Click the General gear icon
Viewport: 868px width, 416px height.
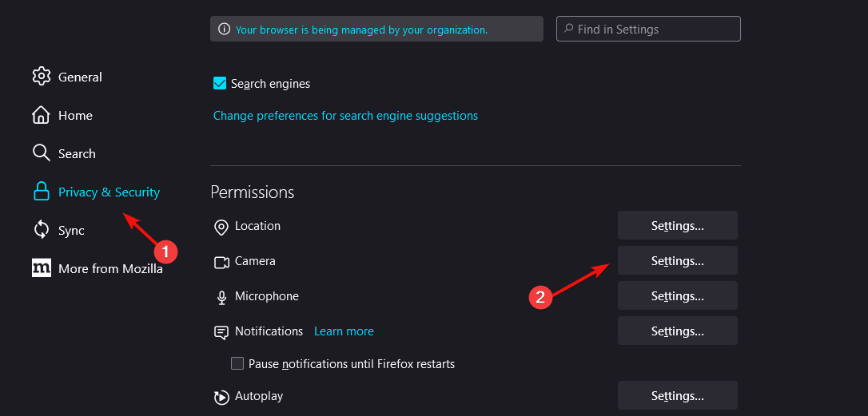tap(42, 77)
